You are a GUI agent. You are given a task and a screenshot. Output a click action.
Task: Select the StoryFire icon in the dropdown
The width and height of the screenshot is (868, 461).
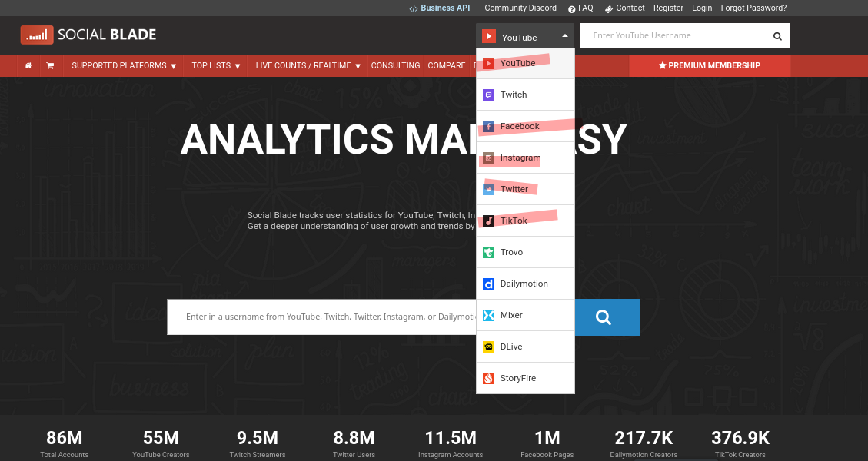pos(488,379)
